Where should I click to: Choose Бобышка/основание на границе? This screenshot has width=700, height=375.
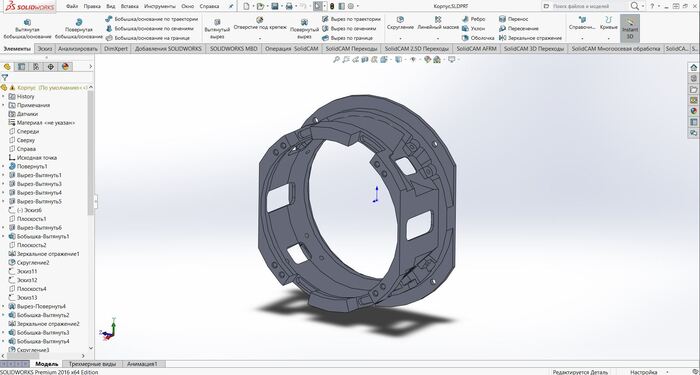point(147,38)
